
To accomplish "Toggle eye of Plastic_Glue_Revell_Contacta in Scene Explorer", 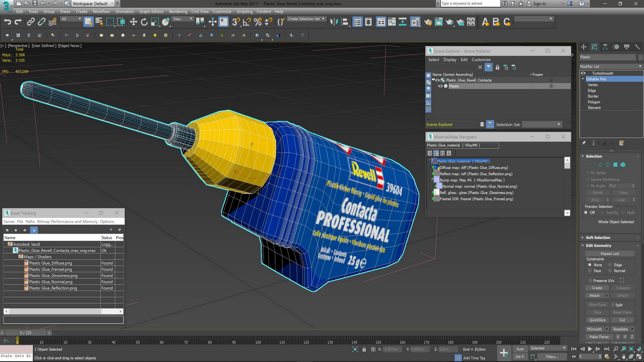I will pos(438,80).
